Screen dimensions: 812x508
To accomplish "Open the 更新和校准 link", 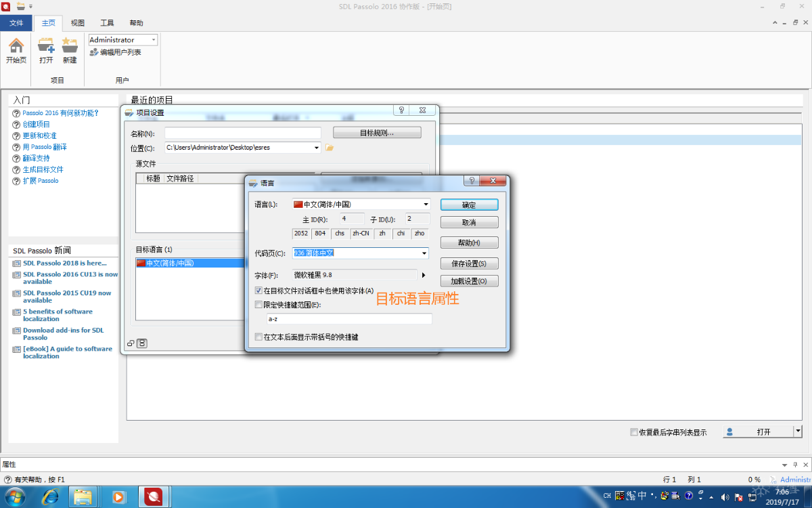I will (x=40, y=135).
